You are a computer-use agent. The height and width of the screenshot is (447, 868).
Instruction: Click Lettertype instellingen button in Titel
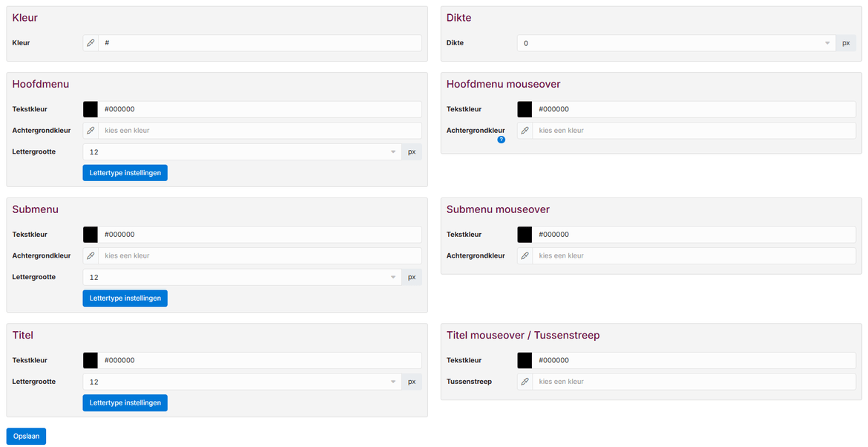[x=125, y=403]
